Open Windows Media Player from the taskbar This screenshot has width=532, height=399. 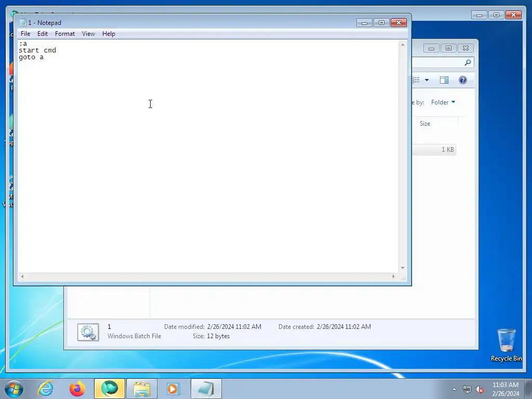click(x=173, y=389)
